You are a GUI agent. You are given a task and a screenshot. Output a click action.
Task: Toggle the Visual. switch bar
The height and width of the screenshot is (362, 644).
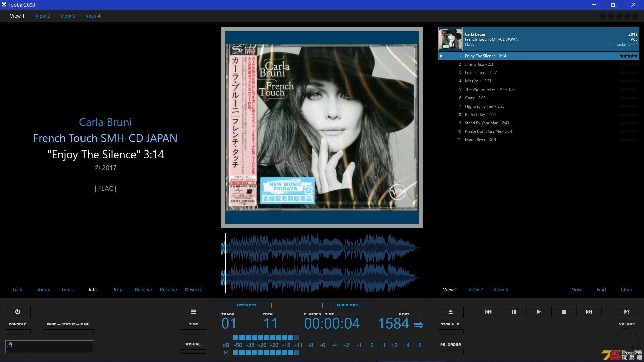click(194, 351)
